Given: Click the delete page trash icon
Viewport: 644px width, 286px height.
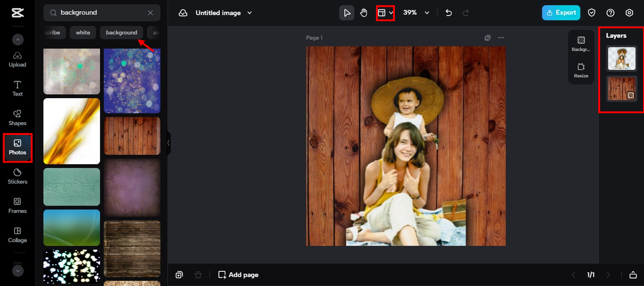Looking at the screenshot, I should click(x=198, y=275).
